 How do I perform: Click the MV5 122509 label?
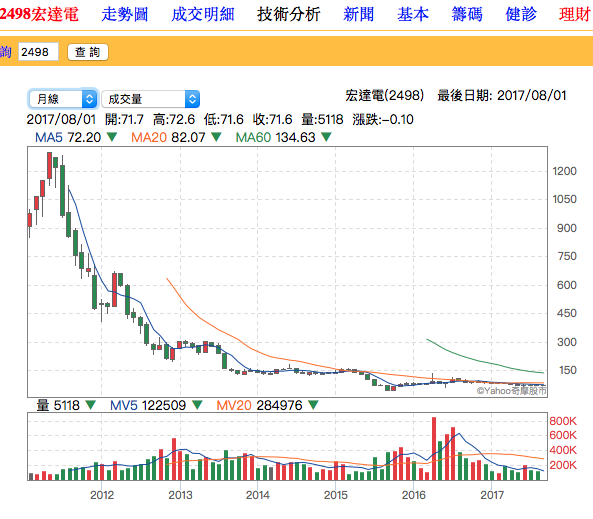pos(148,406)
